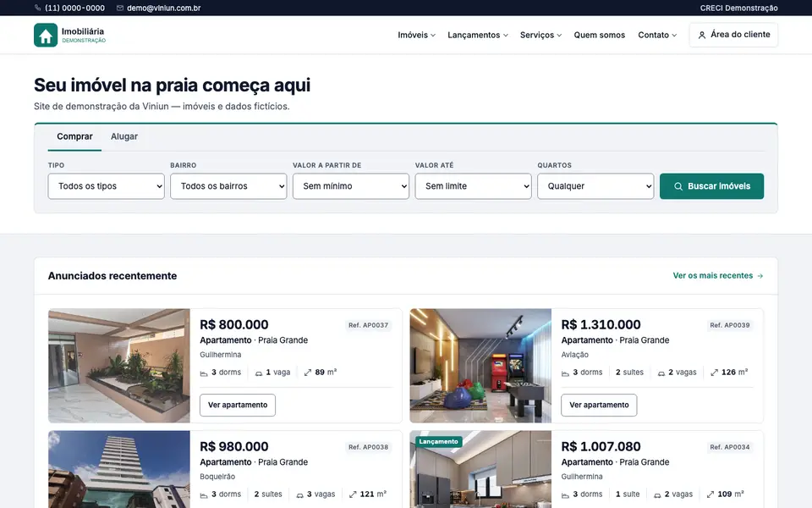Click '2 suítes' on AP0039 listing
This screenshot has width=812, height=508.
629,373
